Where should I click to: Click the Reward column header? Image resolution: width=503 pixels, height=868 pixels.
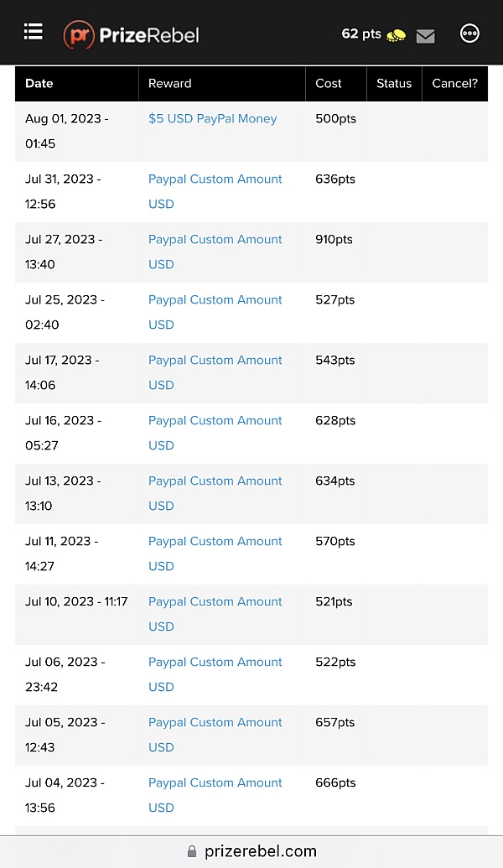coord(170,84)
